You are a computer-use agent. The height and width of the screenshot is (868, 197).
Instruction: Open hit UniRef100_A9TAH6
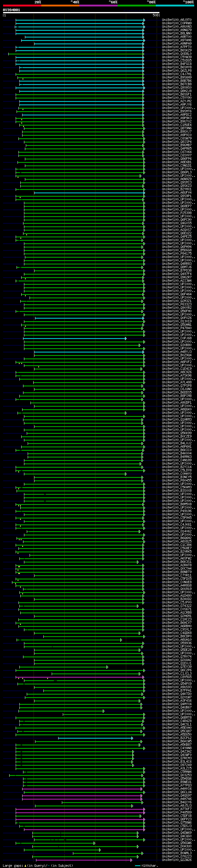click(x=177, y=40)
